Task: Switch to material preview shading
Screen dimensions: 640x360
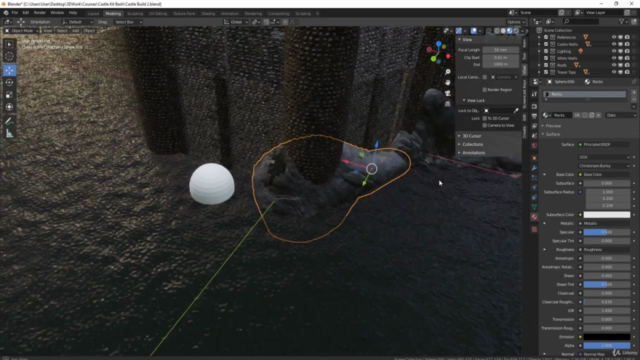Action: point(510,31)
